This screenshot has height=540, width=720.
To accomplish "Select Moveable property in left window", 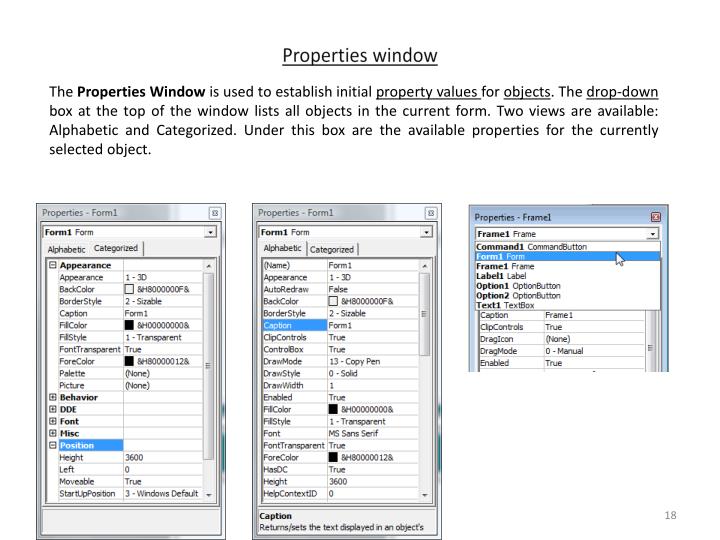I will [90, 481].
